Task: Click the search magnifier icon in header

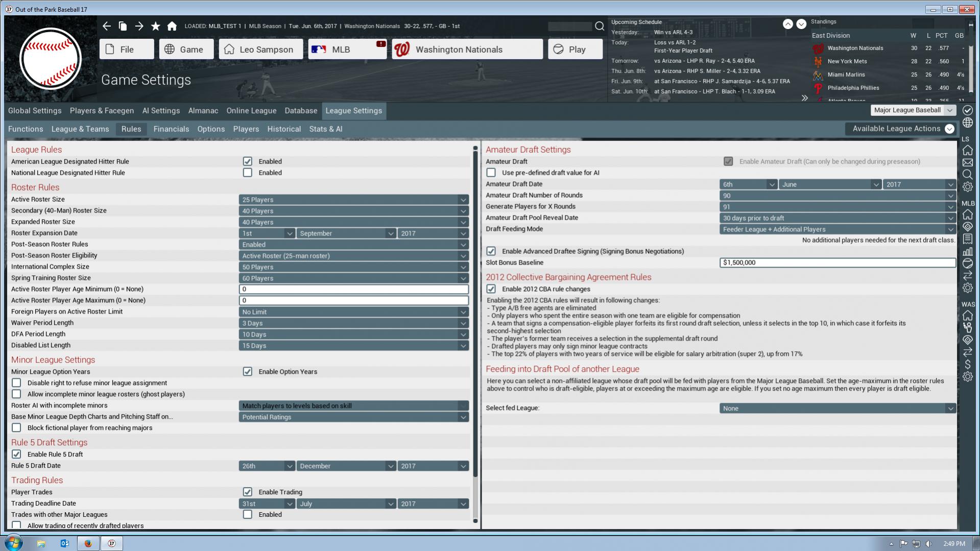Action: coord(600,26)
